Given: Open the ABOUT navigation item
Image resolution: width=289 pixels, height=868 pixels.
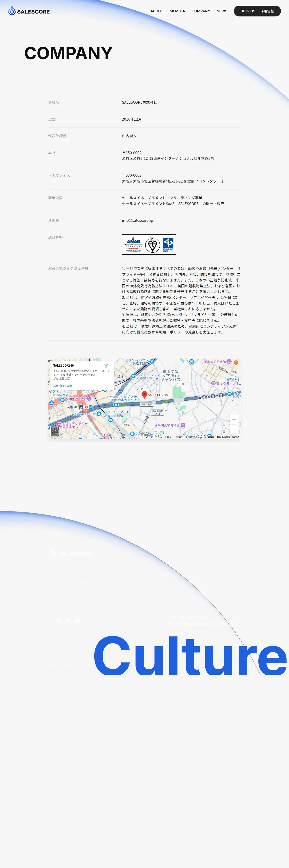Looking at the screenshot, I should coord(157,11).
